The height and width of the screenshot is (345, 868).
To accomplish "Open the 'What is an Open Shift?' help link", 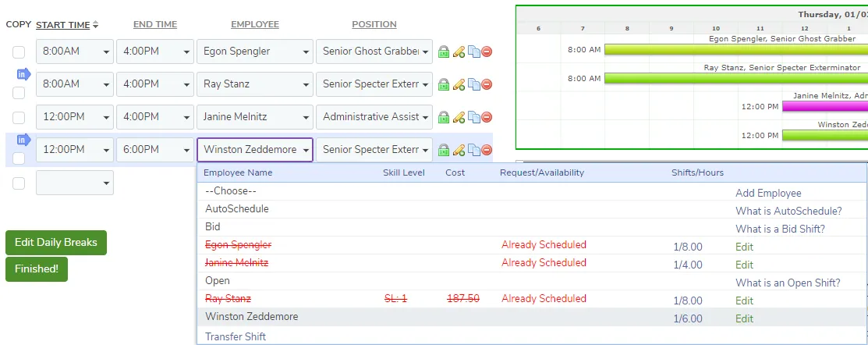I will (x=788, y=283).
